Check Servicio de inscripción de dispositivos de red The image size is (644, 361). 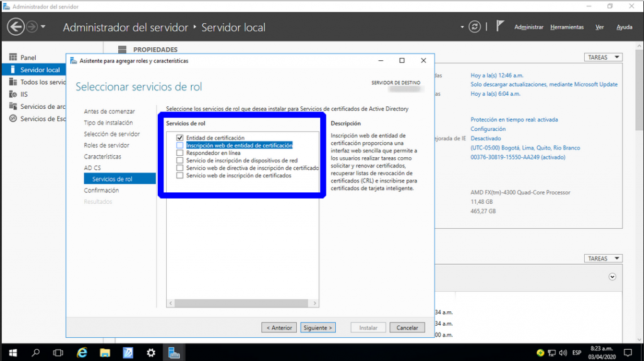point(179,160)
